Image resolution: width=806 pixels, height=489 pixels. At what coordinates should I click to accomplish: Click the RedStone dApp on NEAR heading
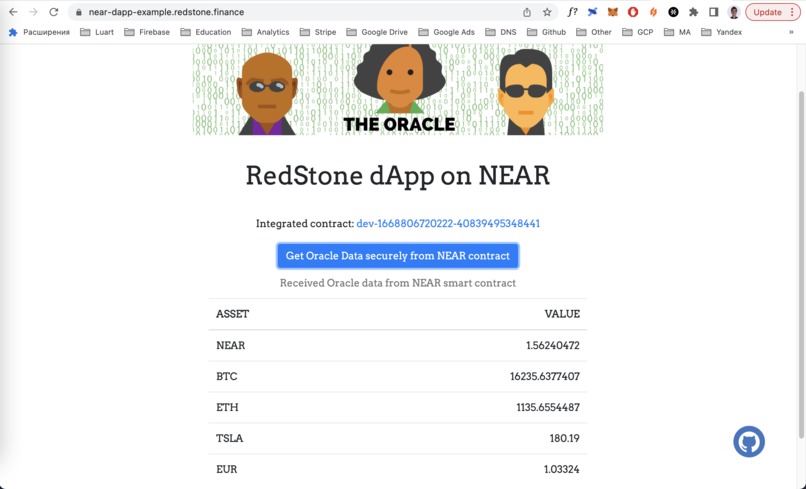click(x=398, y=175)
